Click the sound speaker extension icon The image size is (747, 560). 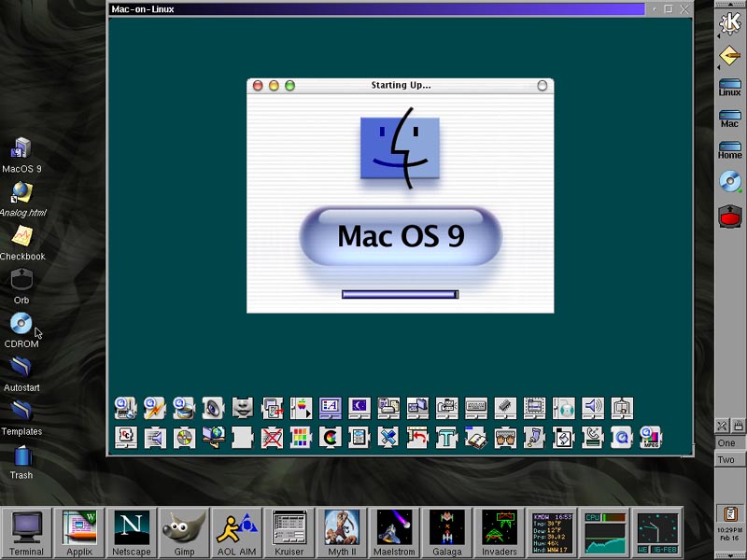coord(592,408)
